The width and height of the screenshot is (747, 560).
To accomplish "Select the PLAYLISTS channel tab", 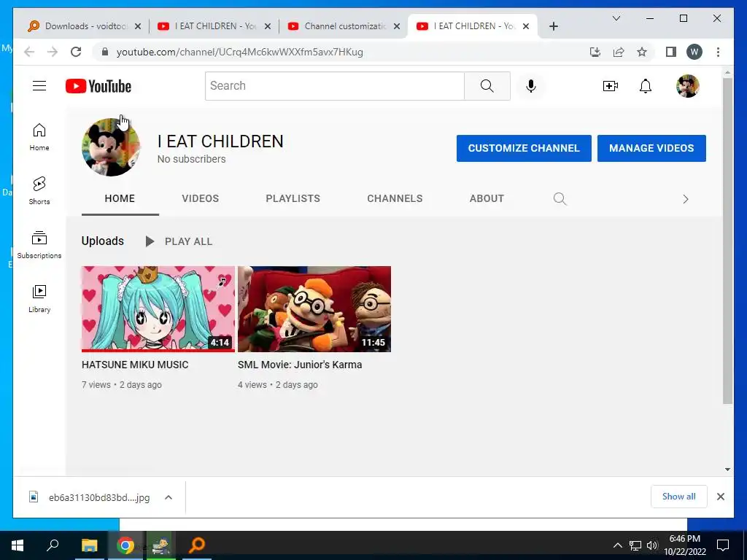I will coord(293,198).
